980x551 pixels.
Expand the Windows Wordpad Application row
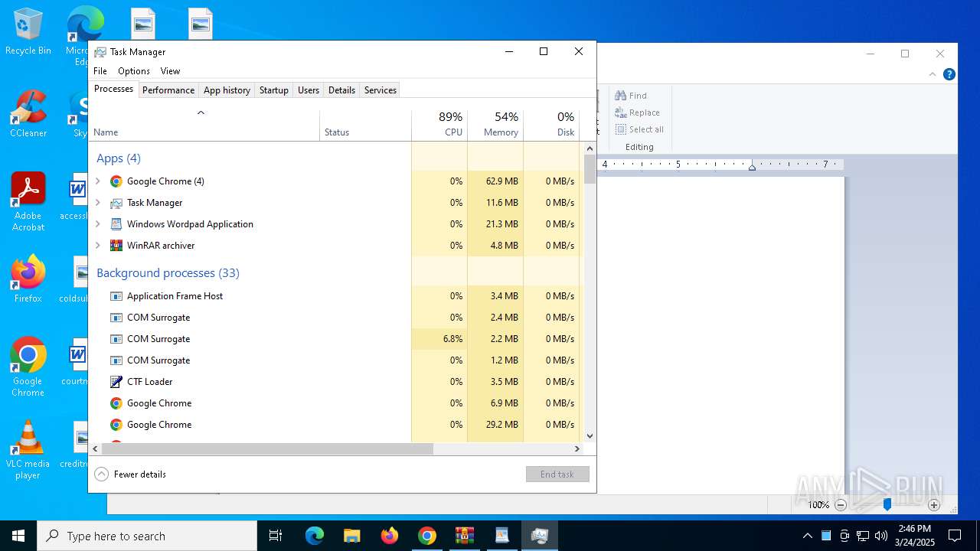pyautogui.click(x=97, y=224)
